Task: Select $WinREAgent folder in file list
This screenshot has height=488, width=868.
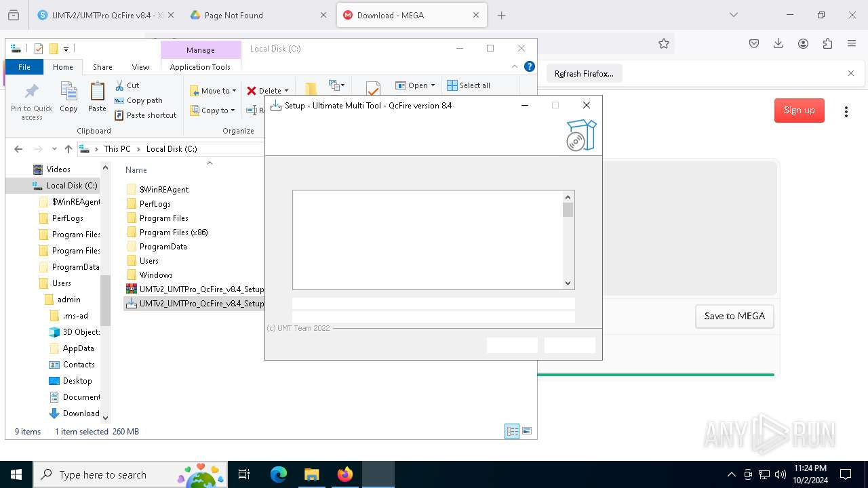Action: [x=164, y=190]
